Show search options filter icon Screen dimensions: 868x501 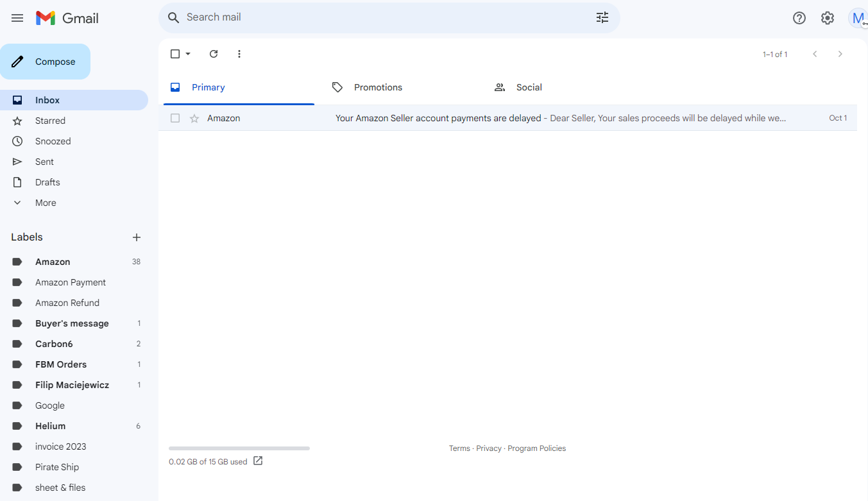pyautogui.click(x=602, y=18)
